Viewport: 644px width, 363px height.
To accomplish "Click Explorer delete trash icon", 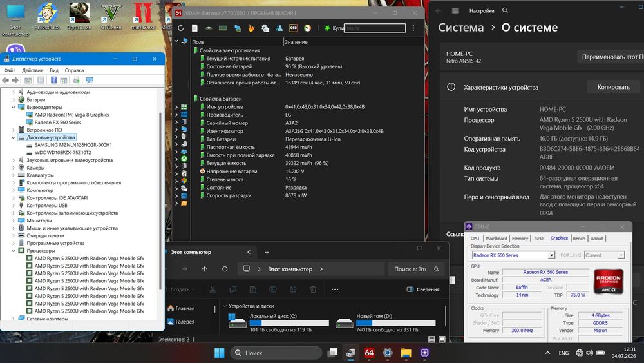I will (x=313, y=289).
